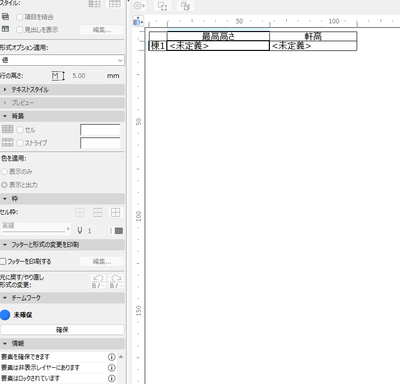The image size is (400, 384).
Task: Collapse the フッターと形式の変更を印刷 section
Action: click(x=63, y=245)
